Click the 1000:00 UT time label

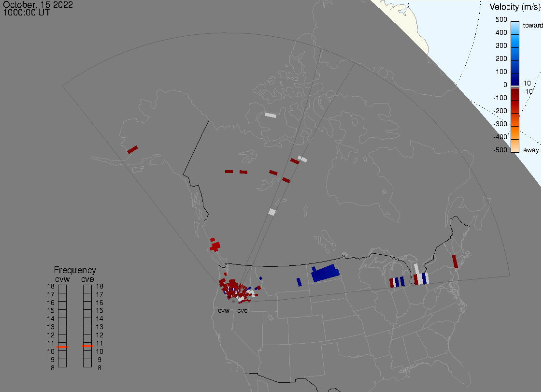(27, 13)
